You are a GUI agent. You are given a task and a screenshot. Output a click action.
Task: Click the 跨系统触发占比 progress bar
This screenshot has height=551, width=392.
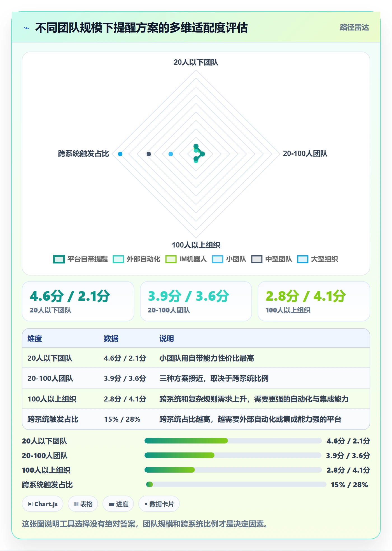click(236, 484)
